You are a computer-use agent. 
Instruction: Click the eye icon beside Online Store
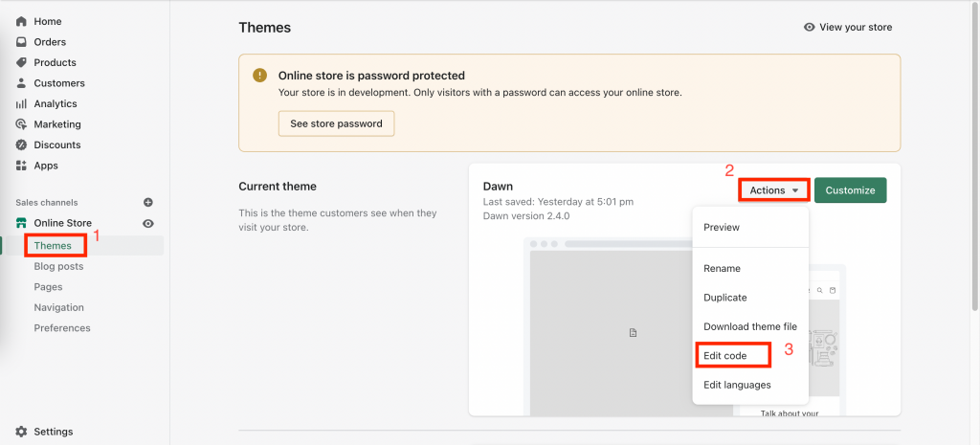pos(148,223)
